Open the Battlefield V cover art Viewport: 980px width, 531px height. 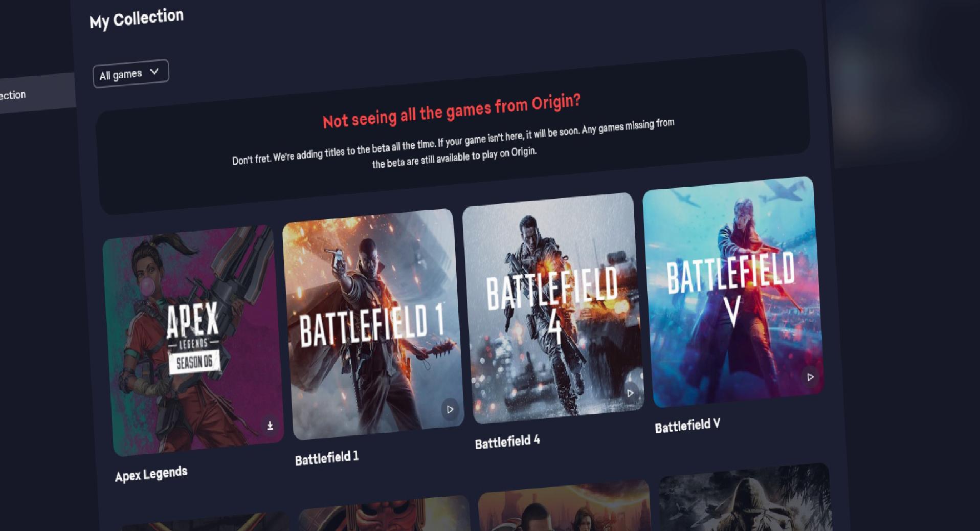coord(733,292)
